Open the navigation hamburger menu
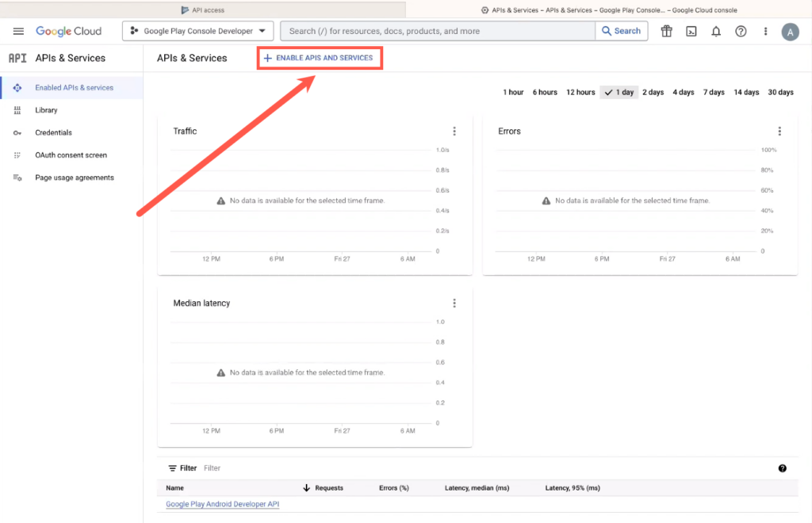Image resolution: width=812 pixels, height=523 pixels. click(x=18, y=31)
